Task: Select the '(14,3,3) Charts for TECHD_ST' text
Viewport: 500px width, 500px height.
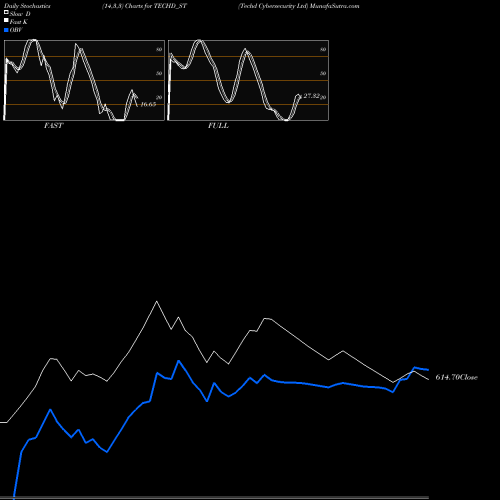Action: pyautogui.click(x=144, y=6)
